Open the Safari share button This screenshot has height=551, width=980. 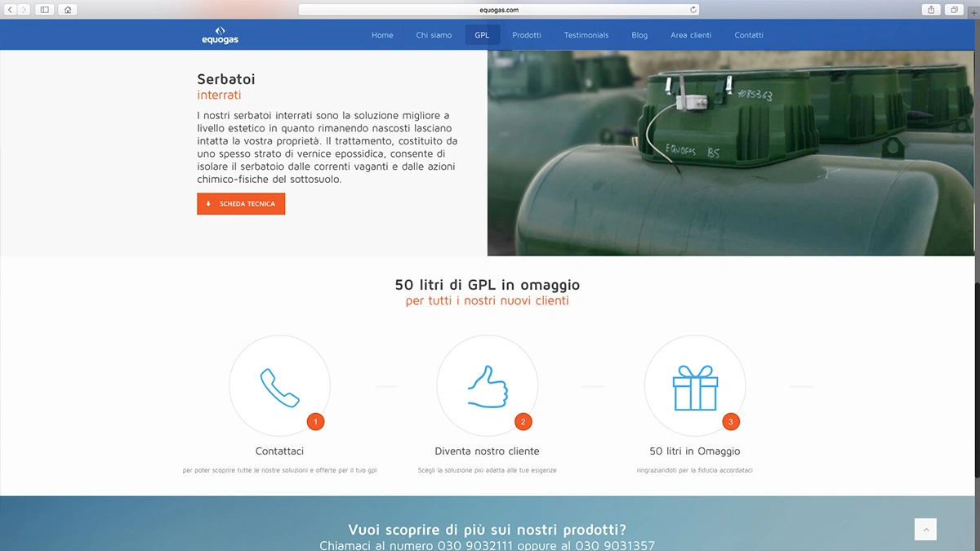932,10
